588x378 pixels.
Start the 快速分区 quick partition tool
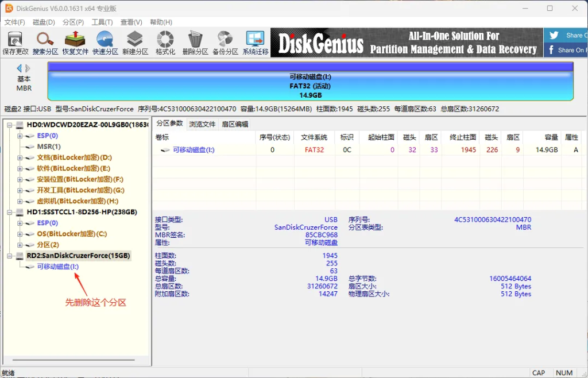point(105,43)
